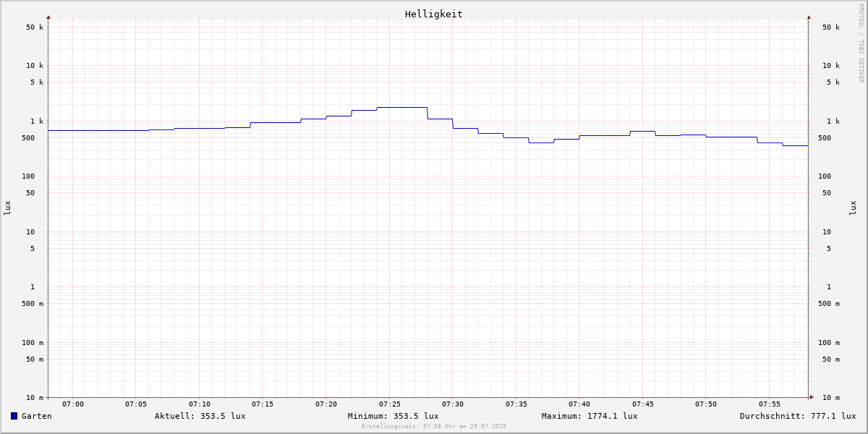Click the left axis 100 m label

tap(33, 343)
